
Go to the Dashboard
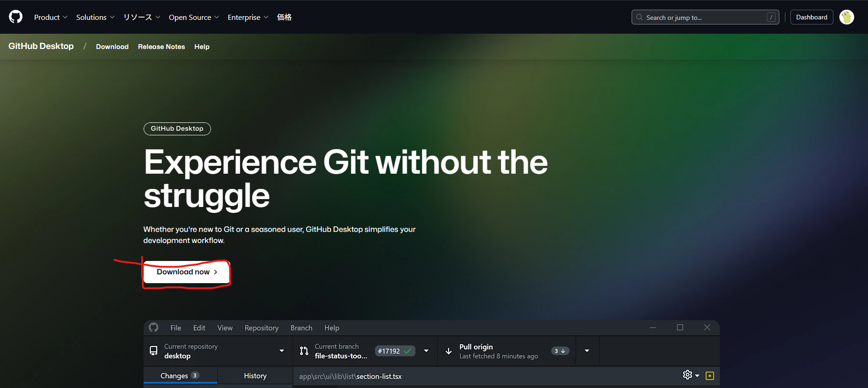[x=812, y=17]
